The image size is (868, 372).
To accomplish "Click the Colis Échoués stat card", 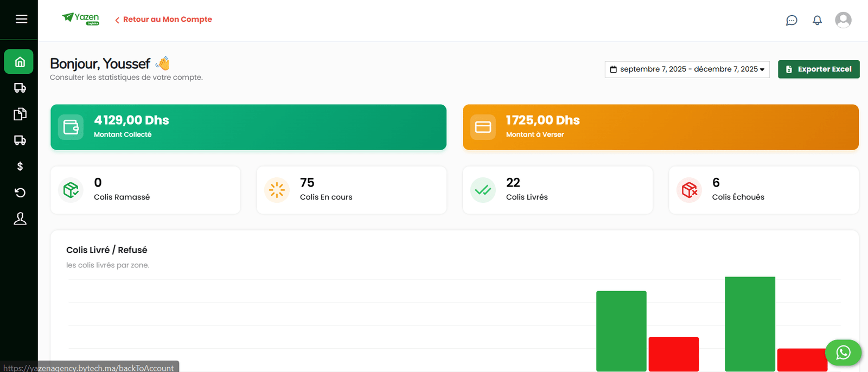I will [763, 190].
